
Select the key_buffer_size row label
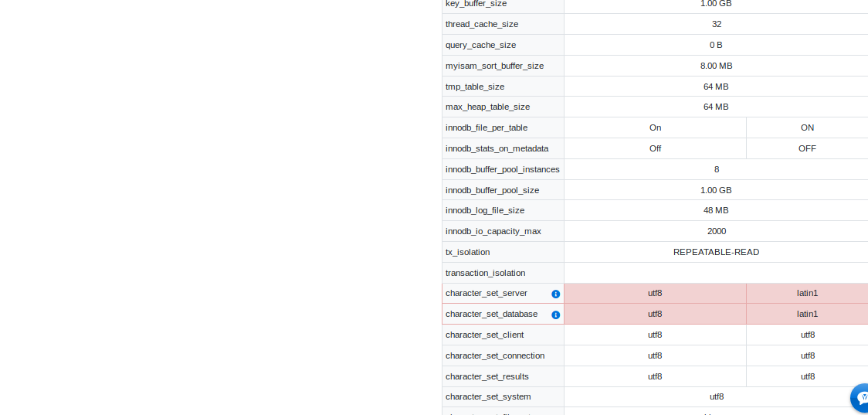476,4
